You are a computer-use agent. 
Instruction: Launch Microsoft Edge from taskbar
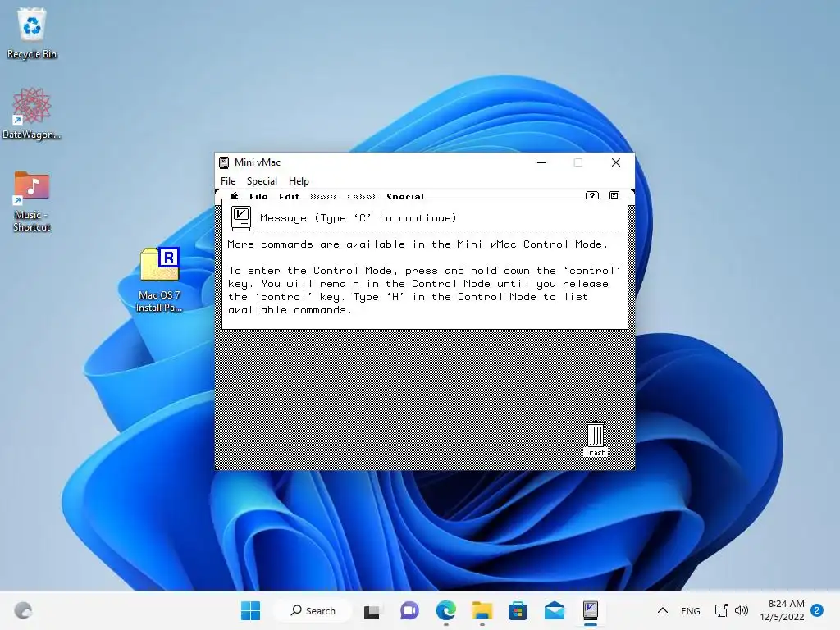pyautogui.click(x=445, y=610)
